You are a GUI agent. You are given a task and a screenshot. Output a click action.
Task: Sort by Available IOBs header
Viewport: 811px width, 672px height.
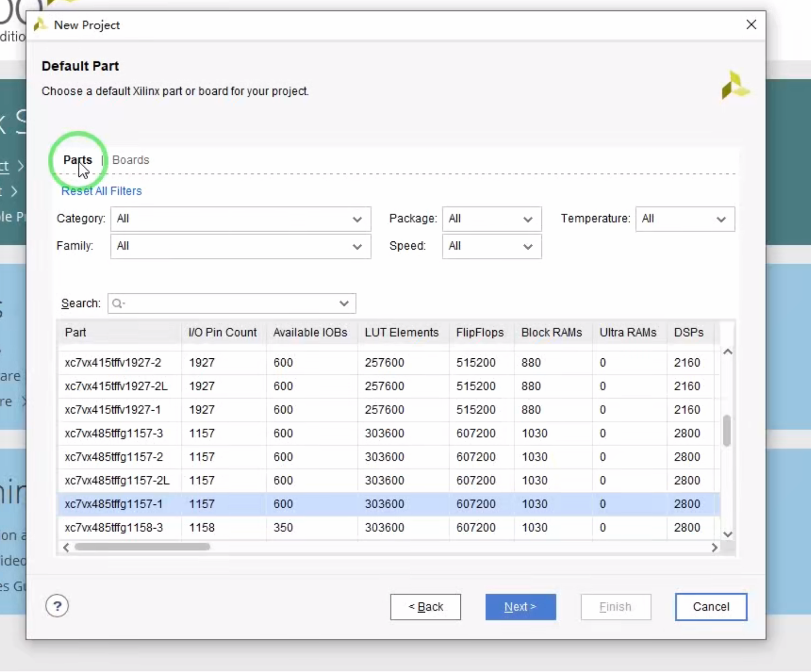311,332
